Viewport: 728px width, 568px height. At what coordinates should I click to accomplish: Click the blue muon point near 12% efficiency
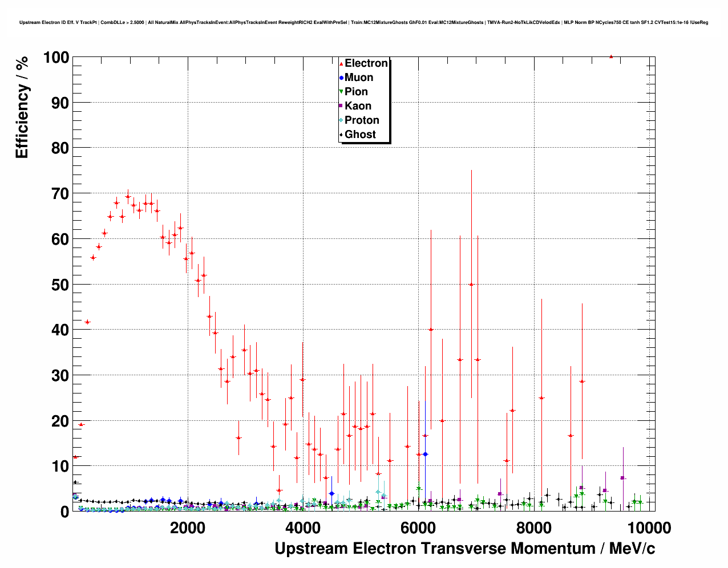pyautogui.click(x=425, y=454)
